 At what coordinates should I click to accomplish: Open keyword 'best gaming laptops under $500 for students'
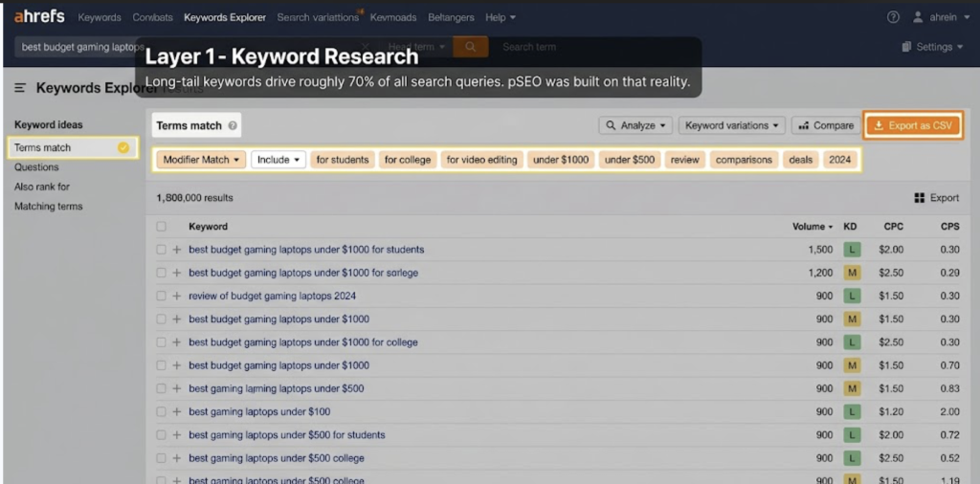tap(287, 435)
